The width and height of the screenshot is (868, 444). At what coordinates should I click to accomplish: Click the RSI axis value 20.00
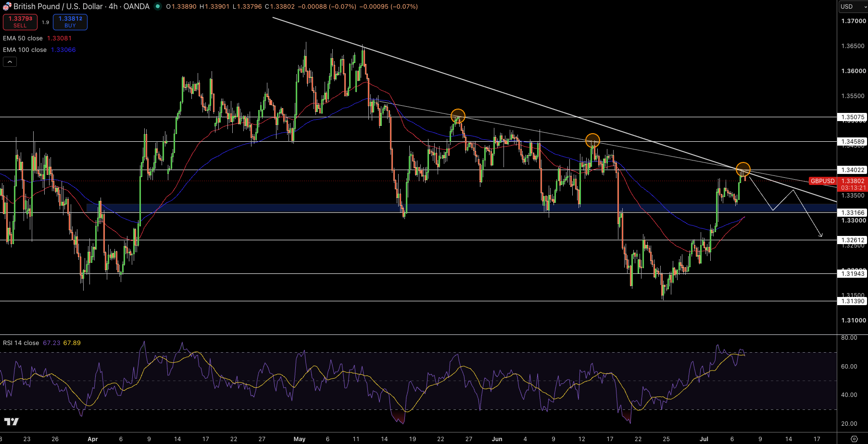pos(849,424)
